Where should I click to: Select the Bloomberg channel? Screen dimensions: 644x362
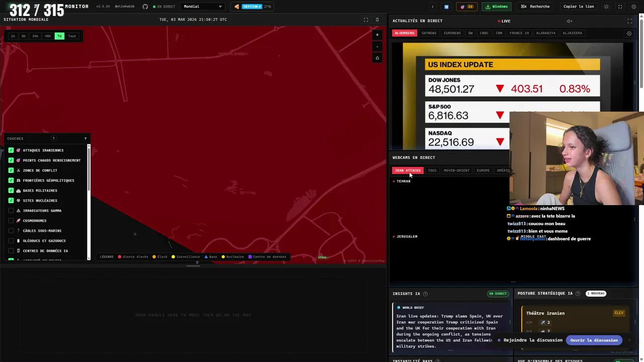(405, 33)
